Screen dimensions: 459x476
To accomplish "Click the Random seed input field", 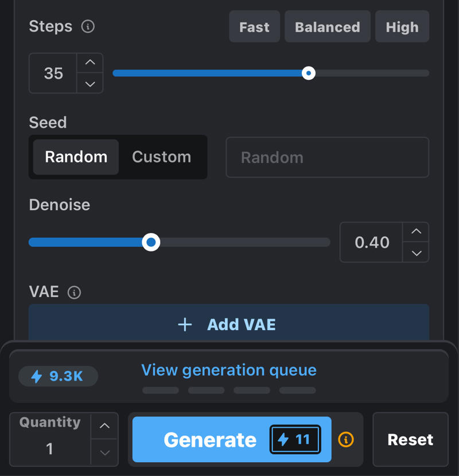I will tap(328, 157).
